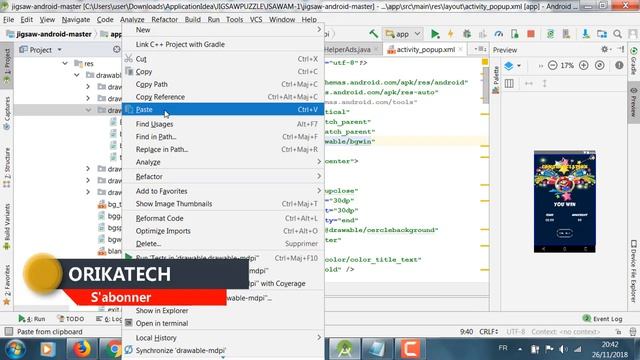Expand the Local History submenu
This screenshot has width=640, height=360.
[x=223, y=338]
